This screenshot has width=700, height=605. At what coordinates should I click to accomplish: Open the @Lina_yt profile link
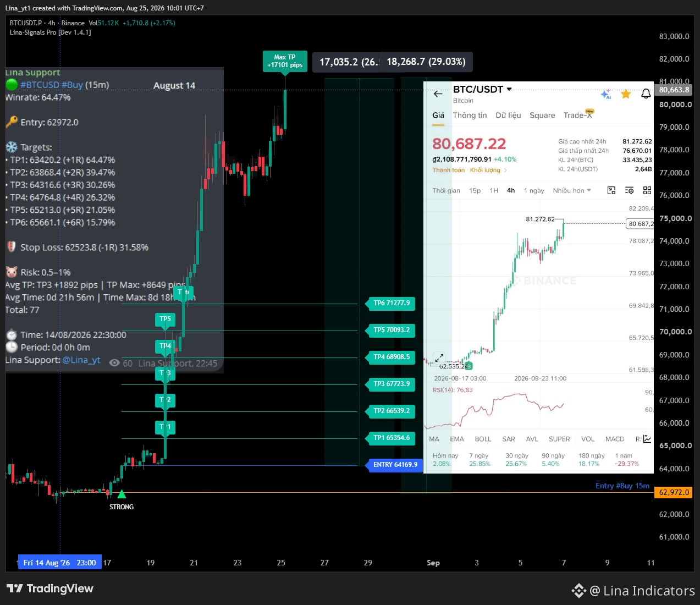tap(81, 360)
